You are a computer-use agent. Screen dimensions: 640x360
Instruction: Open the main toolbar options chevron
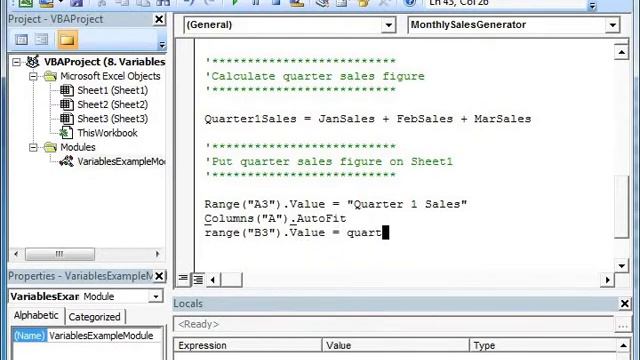point(592,6)
